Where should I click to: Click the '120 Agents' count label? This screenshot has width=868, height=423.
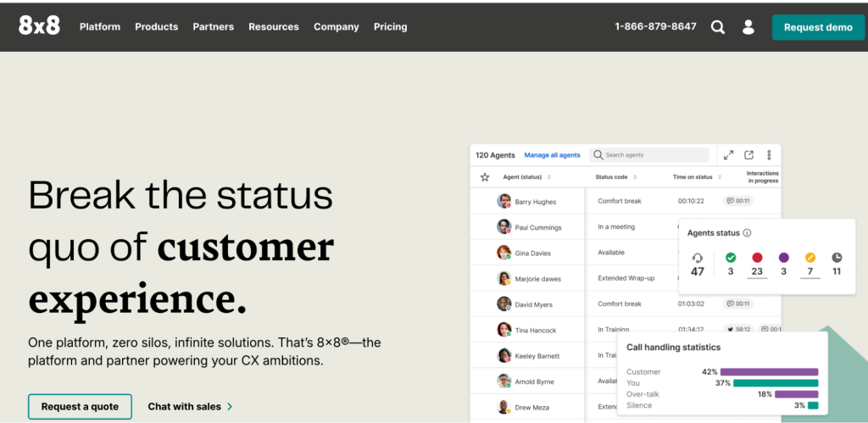495,155
